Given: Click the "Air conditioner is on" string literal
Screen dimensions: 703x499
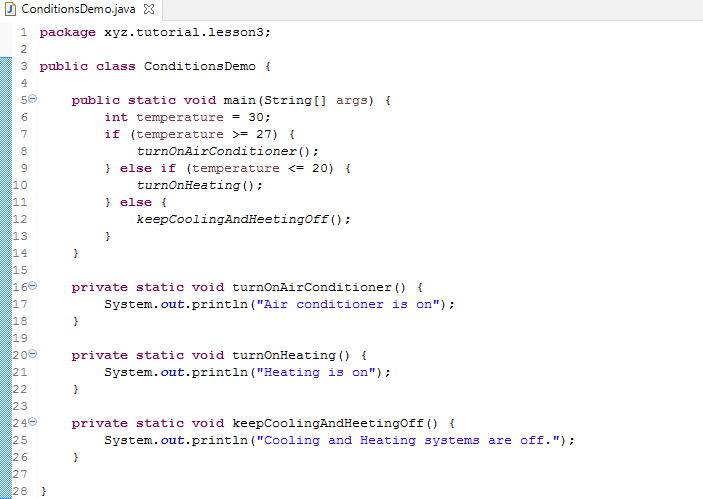Looking at the screenshot, I should pos(351,304).
